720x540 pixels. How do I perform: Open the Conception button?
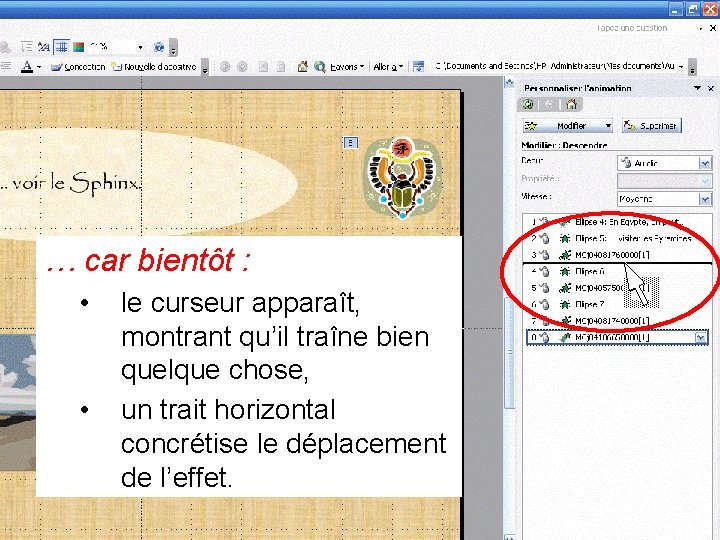(78, 67)
